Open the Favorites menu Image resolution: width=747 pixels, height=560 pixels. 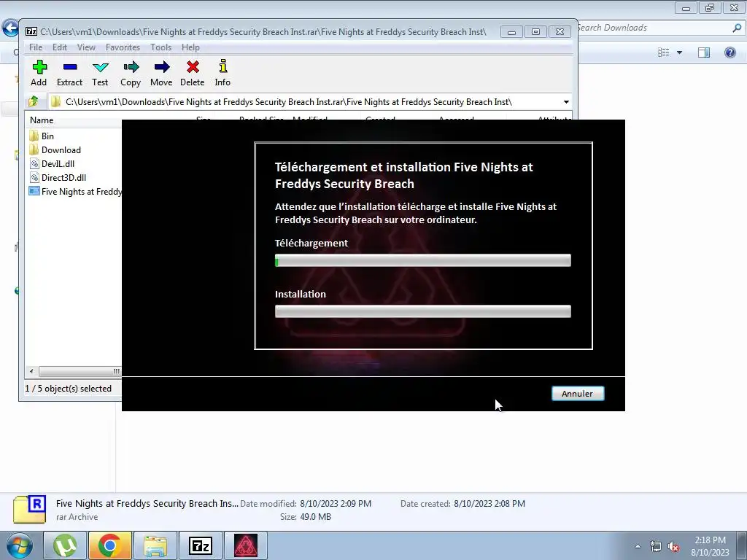123,47
